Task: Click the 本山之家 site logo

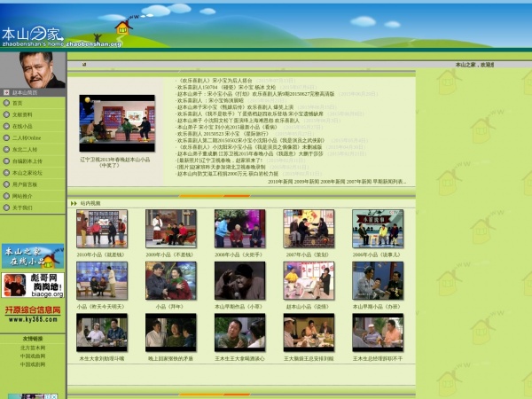Action: tap(32, 36)
